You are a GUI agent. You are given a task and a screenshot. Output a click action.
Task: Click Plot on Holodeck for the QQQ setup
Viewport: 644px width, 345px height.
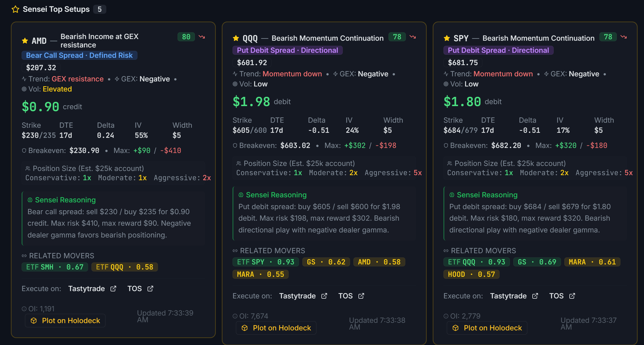click(276, 328)
